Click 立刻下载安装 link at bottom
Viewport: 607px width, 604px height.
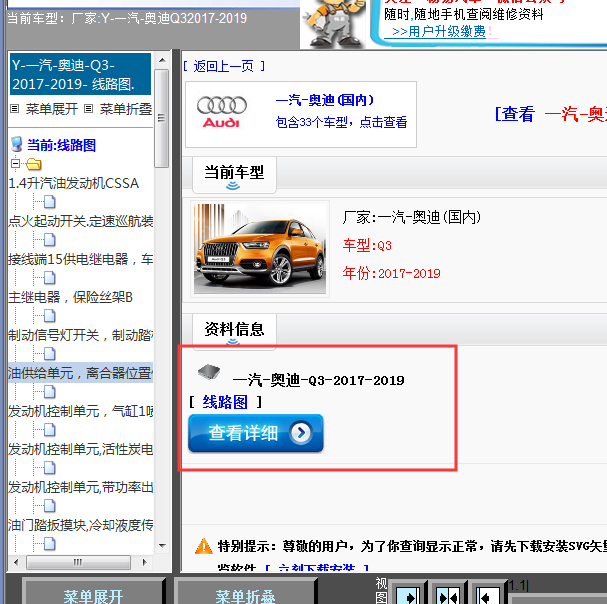coord(317,568)
